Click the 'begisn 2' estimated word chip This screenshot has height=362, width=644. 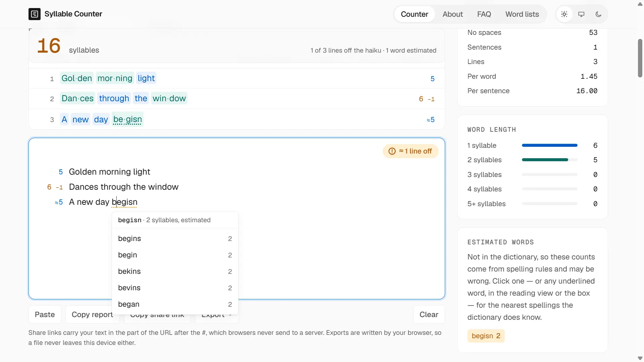pos(486,336)
